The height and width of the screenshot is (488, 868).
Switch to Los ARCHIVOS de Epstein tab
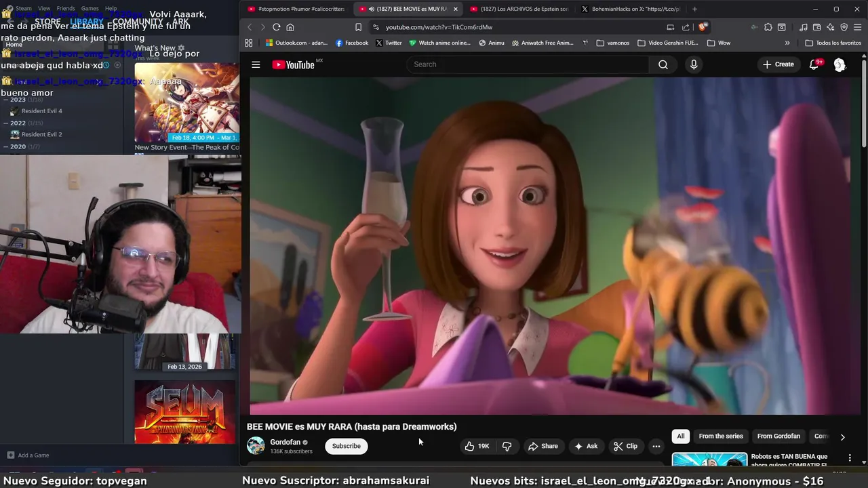tap(519, 9)
